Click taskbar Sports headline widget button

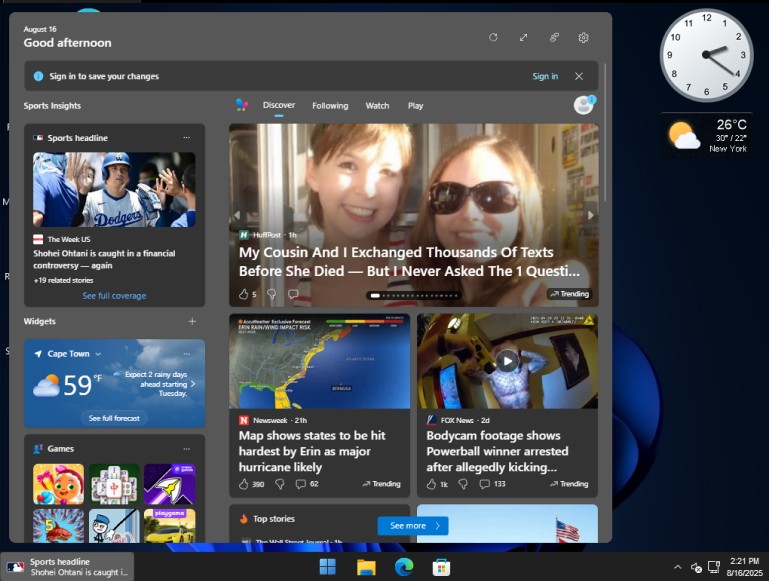tap(67, 567)
